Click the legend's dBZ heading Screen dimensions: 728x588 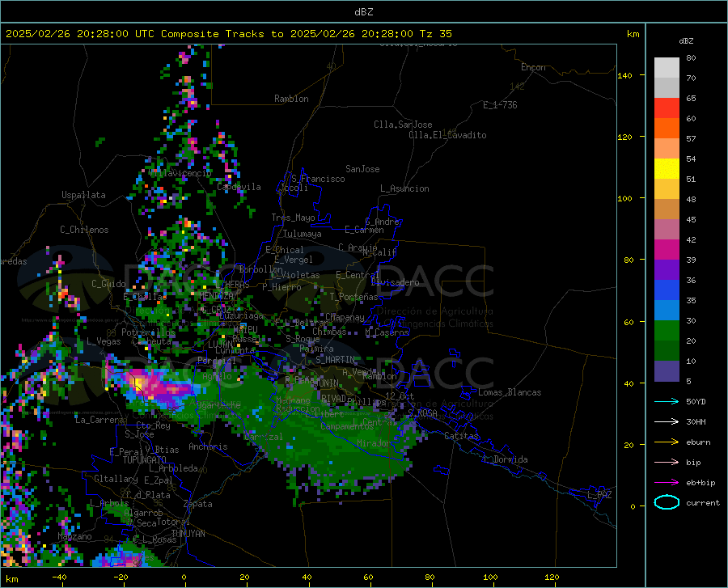pos(686,40)
